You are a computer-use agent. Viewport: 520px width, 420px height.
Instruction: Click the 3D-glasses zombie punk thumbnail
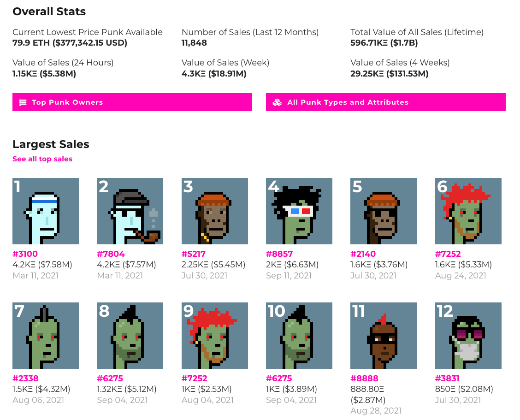[x=299, y=211]
